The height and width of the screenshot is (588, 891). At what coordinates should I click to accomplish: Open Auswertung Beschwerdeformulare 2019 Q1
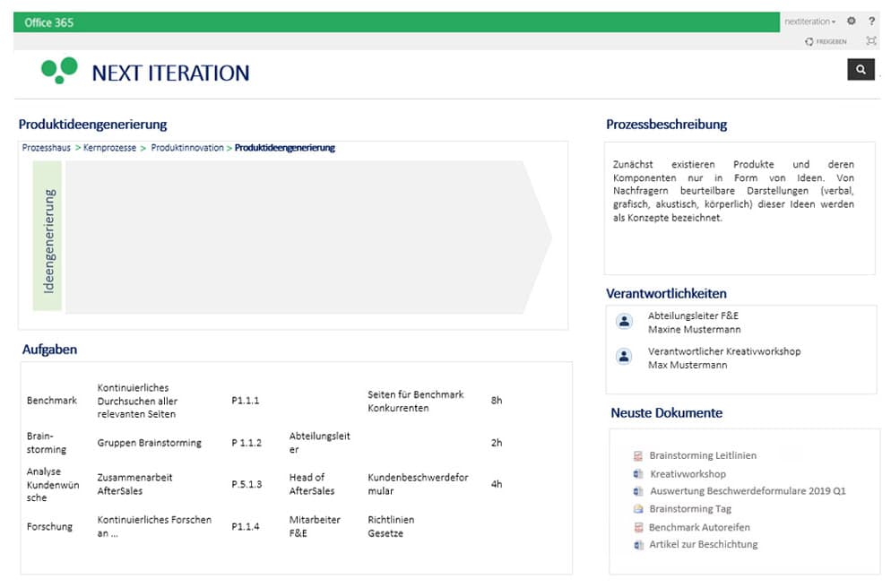click(x=748, y=491)
